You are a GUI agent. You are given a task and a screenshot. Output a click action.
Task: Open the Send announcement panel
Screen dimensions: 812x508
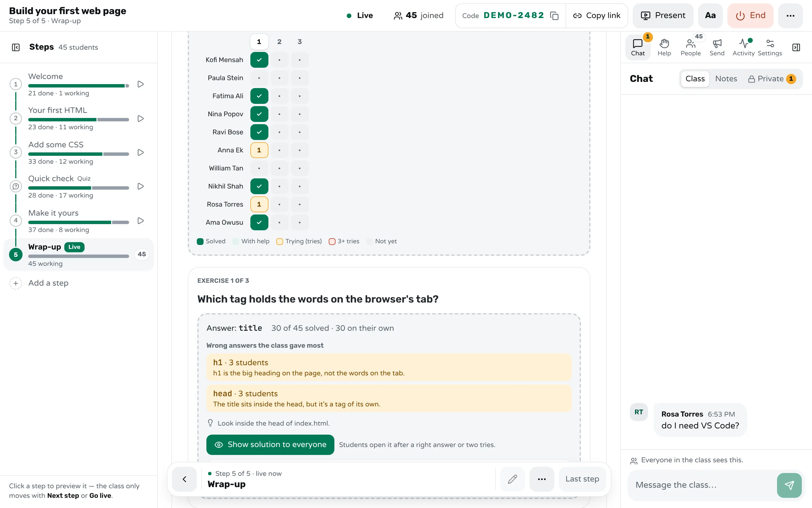[717, 47]
